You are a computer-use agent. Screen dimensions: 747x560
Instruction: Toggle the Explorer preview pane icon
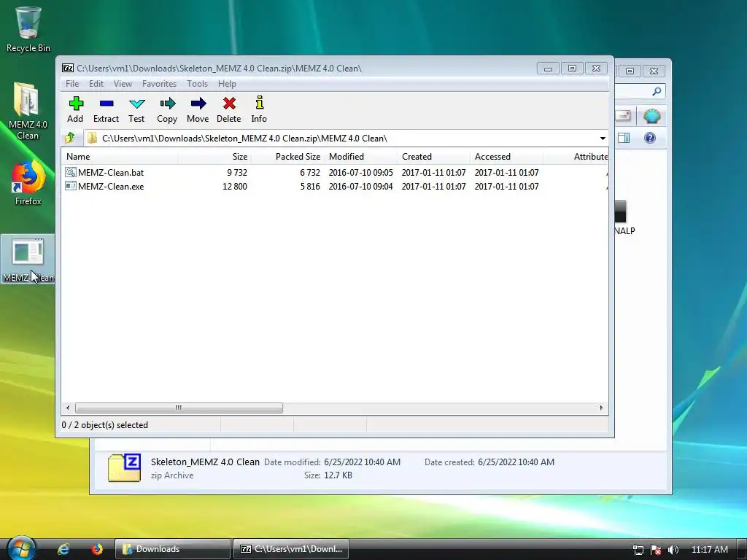[624, 138]
